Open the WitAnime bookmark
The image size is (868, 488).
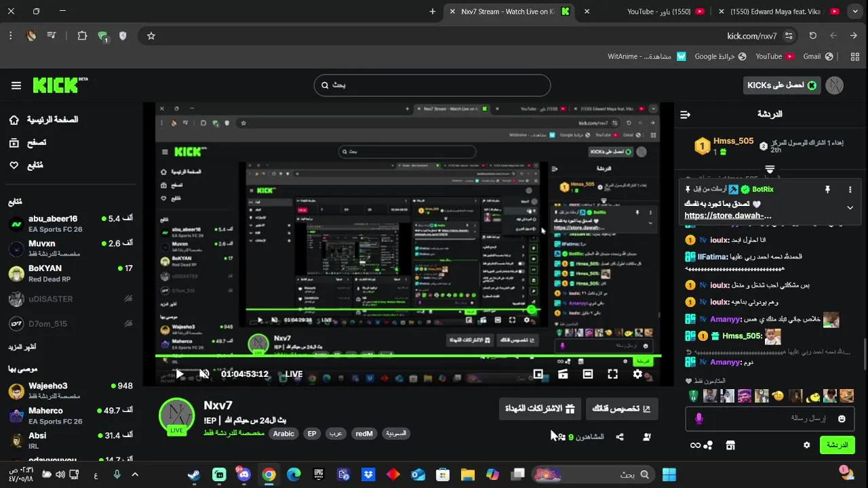647,56
